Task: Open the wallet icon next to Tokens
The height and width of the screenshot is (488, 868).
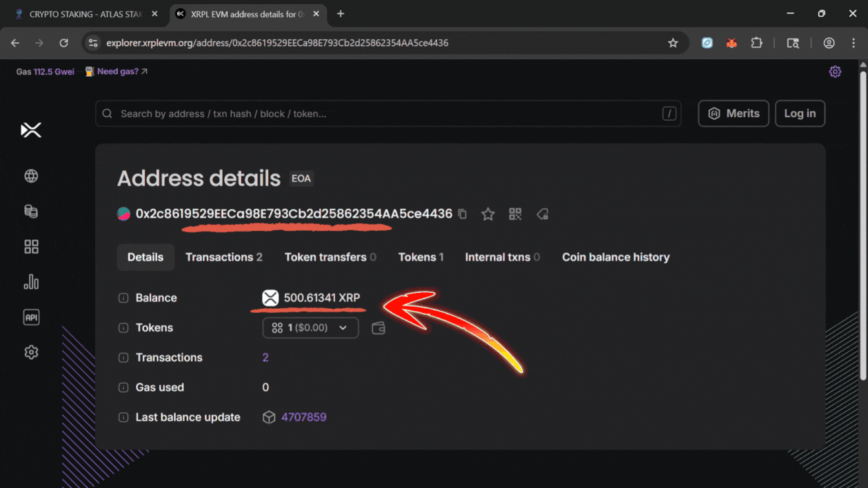Action: click(378, 327)
